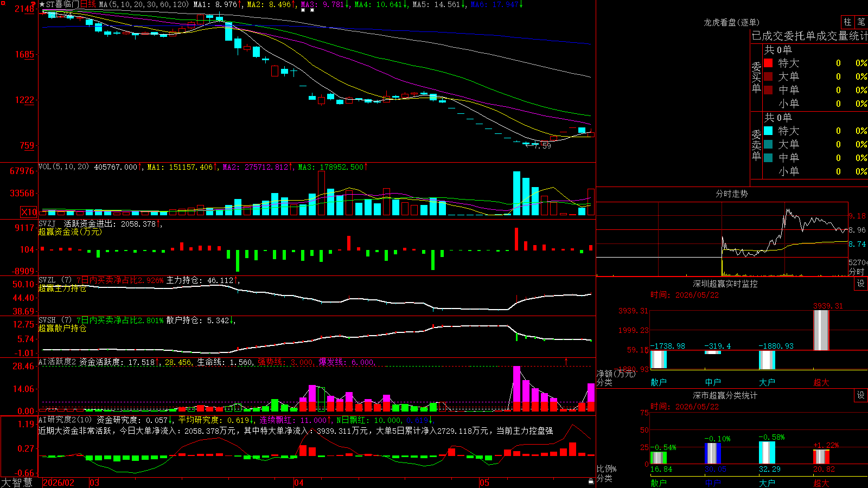Click the MA(5,10,20,30,60,120) indicator label

pyautogui.click(x=144, y=4)
